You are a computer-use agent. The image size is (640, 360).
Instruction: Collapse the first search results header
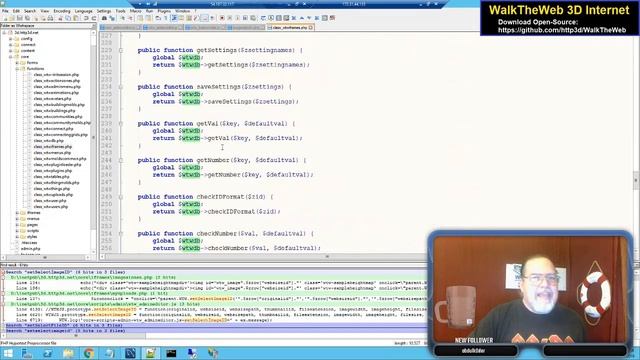point(3,272)
